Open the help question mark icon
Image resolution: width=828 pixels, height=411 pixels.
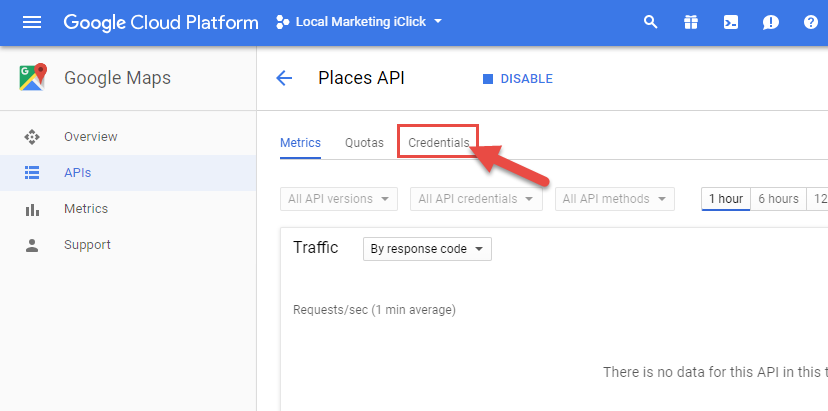point(811,22)
